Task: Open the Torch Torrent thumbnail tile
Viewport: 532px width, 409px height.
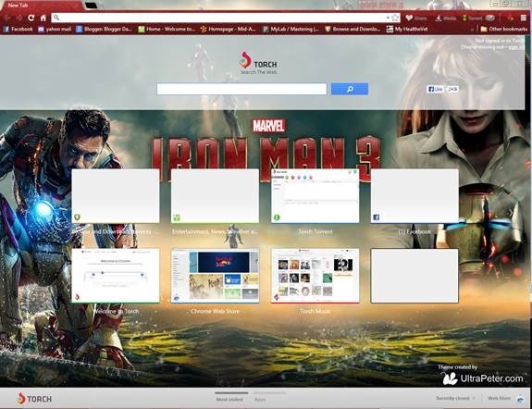Action: pyautogui.click(x=315, y=196)
